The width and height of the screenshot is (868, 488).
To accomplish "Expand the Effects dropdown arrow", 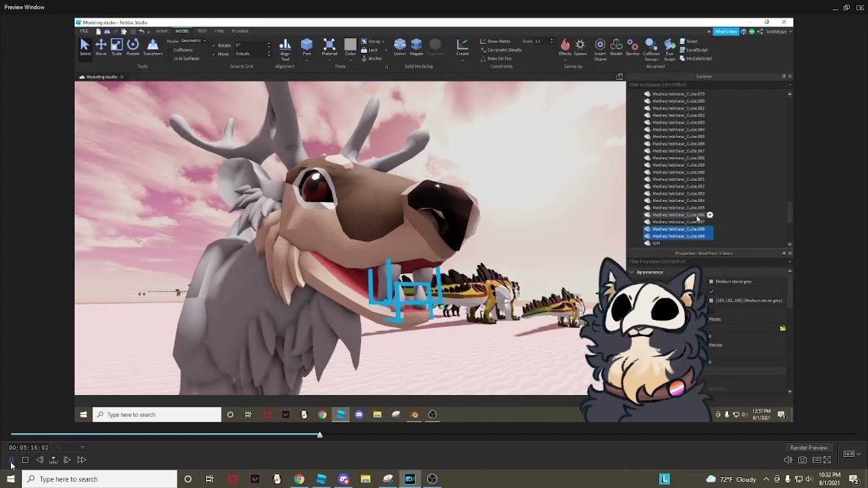I will [x=565, y=59].
